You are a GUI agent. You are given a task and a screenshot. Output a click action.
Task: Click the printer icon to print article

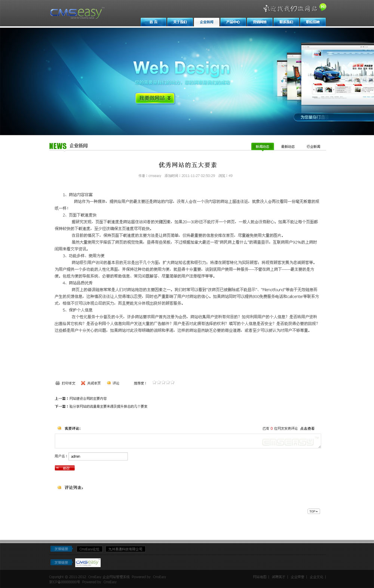(58, 383)
